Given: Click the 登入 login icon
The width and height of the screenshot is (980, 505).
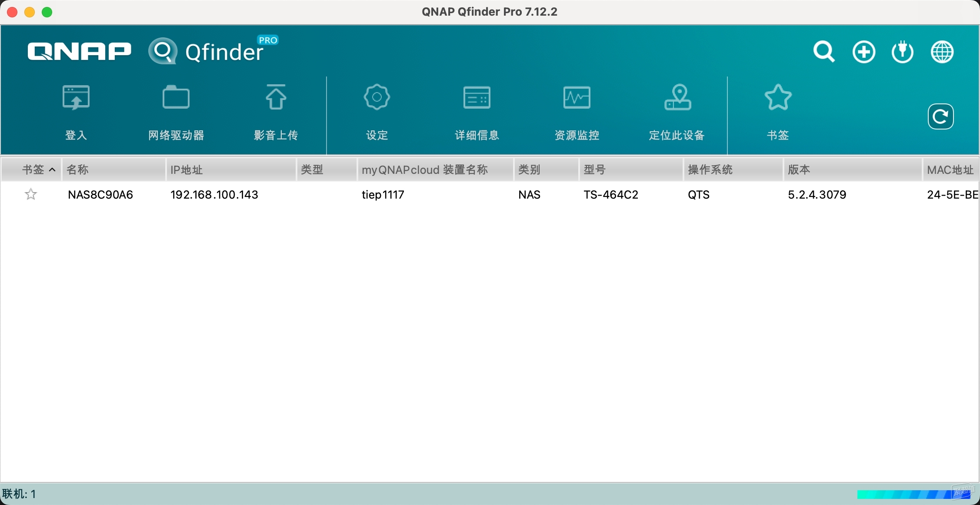Looking at the screenshot, I should (x=76, y=98).
